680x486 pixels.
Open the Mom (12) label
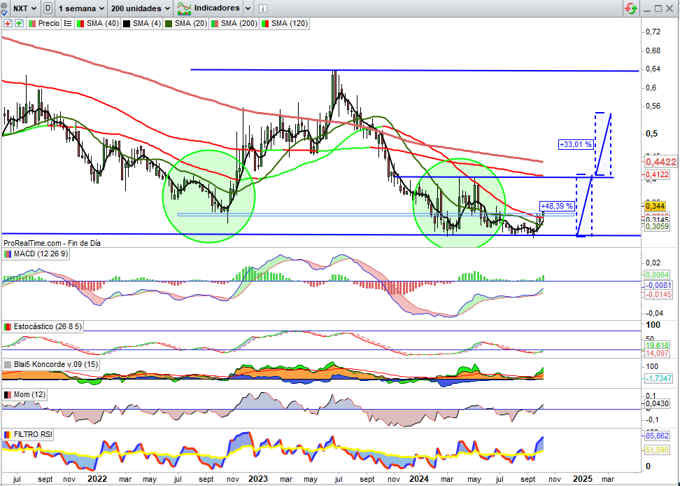29,395
